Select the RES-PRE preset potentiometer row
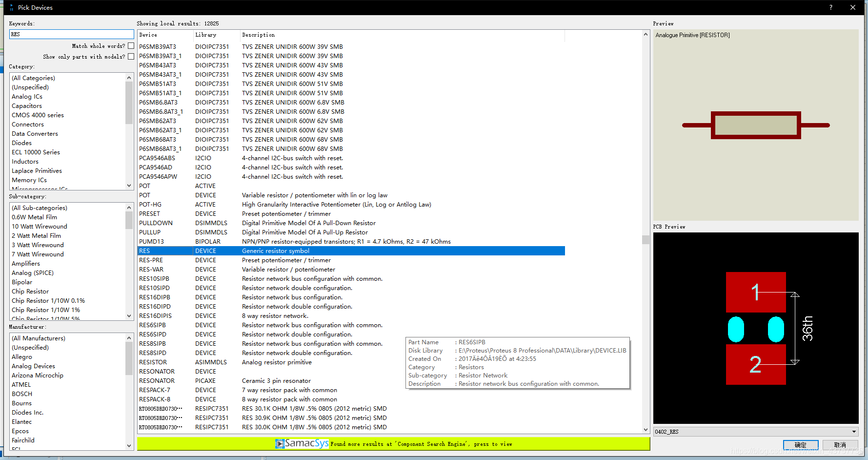Screen dimensions: 868x460 351,260
